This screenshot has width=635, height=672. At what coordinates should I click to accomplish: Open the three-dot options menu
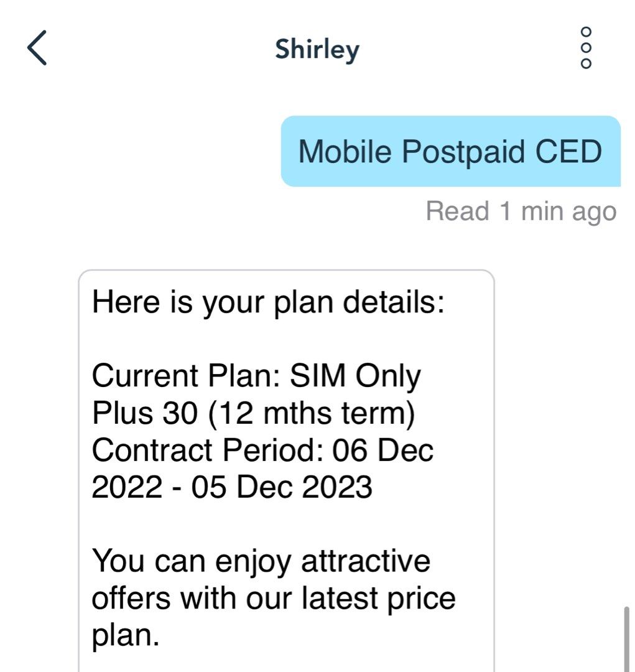coord(586,47)
